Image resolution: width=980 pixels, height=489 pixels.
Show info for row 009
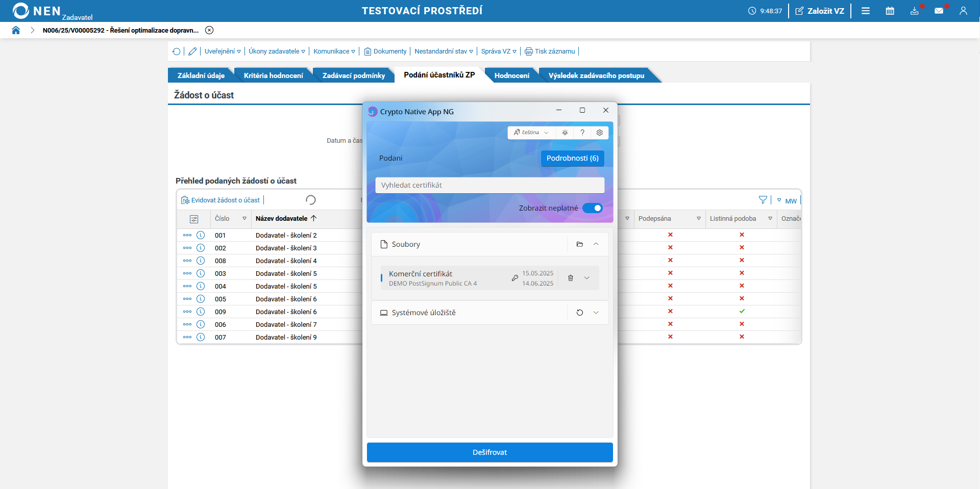tap(201, 312)
